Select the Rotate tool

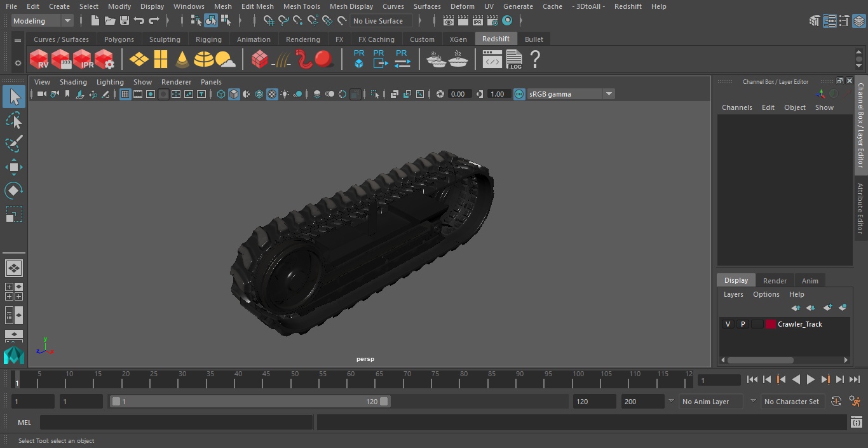pos(14,191)
